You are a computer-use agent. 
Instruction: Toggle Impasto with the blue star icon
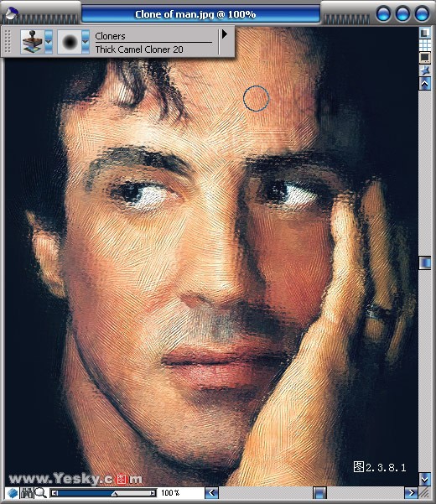(425, 70)
